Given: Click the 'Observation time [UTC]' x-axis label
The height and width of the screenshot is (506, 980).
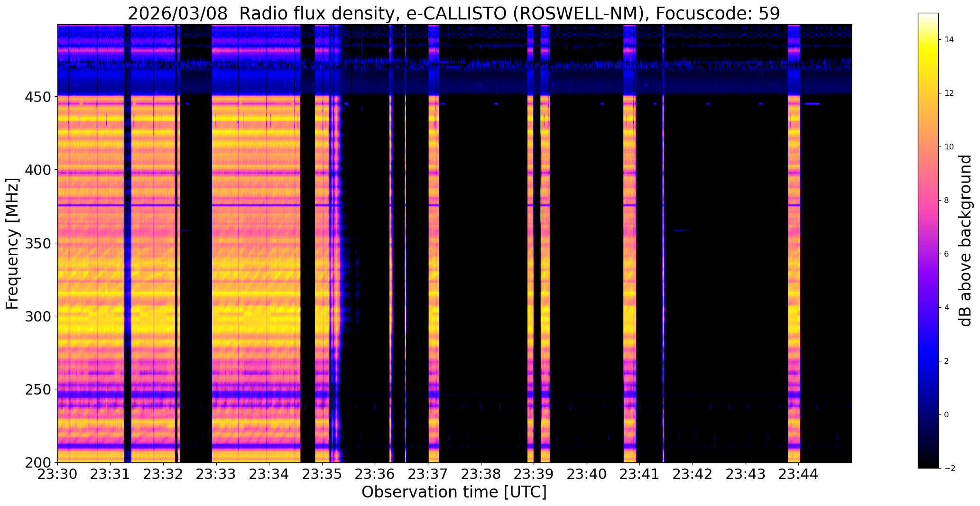Looking at the screenshot, I should 454,492.
